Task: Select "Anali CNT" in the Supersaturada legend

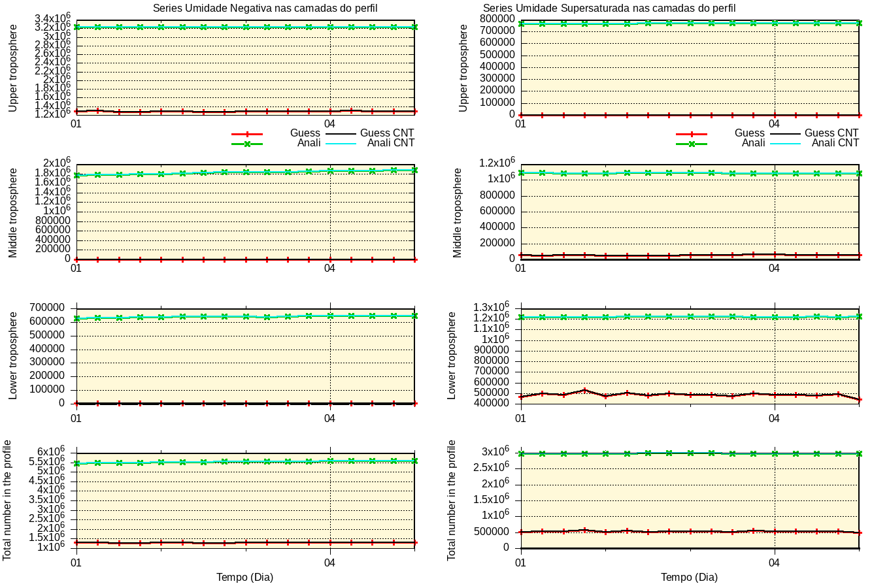Action: (835, 143)
